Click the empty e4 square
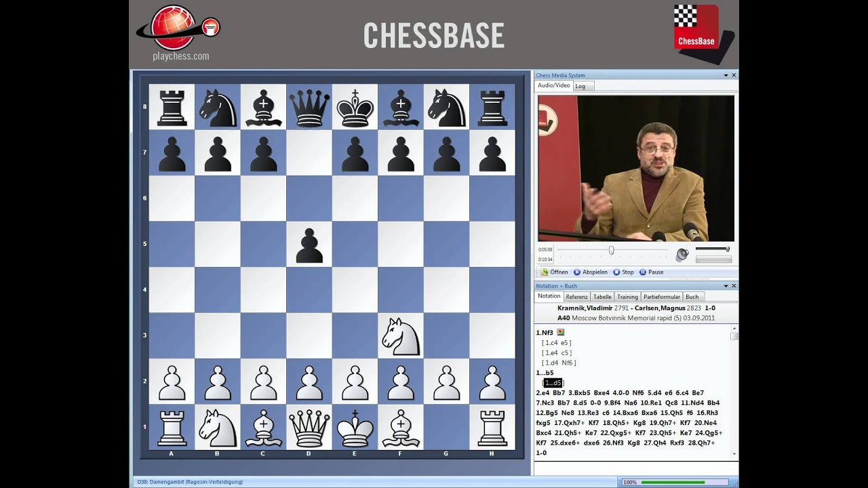This screenshot has height=488, width=868. click(x=355, y=290)
